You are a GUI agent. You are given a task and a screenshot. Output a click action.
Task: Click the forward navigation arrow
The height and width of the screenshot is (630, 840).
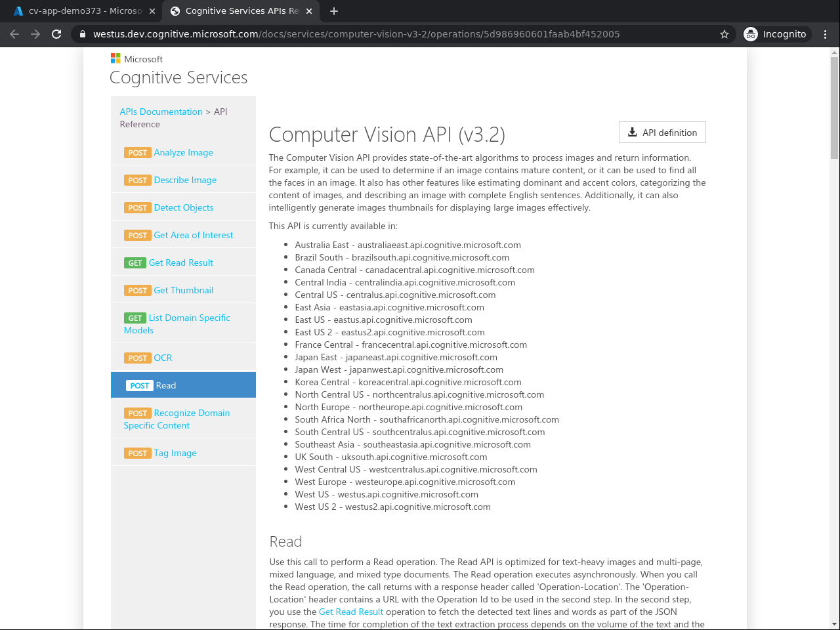pyautogui.click(x=35, y=33)
